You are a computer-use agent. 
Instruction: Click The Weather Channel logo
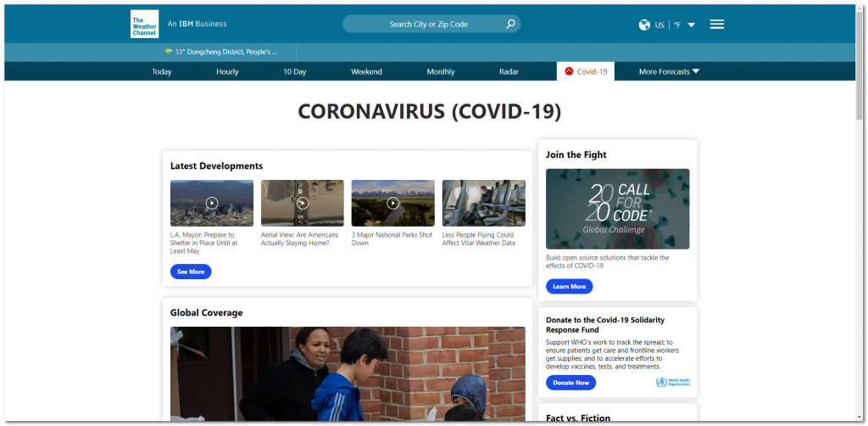(144, 24)
